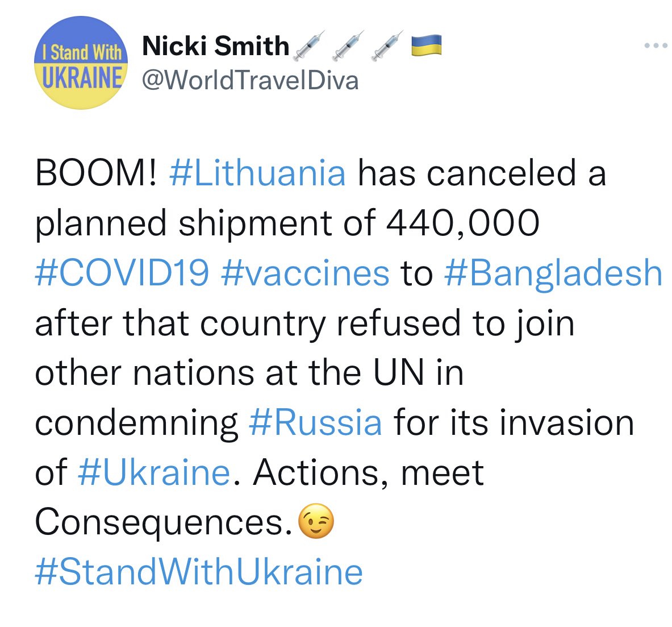Viewport: 672px width, 627px height.
Task: Follow the #Lithuania hashtag
Action: coord(257,173)
